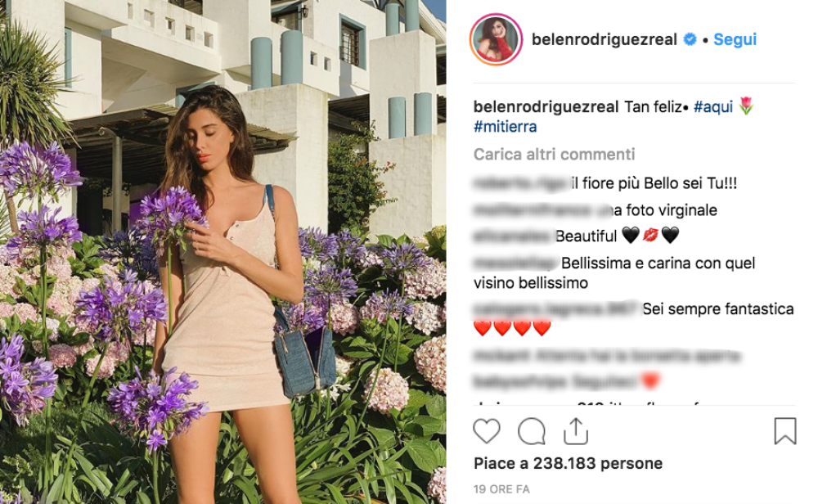Screen dimensions: 818x504
Task: Load more comments with Carica altri commenti
Action: point(554,154)
